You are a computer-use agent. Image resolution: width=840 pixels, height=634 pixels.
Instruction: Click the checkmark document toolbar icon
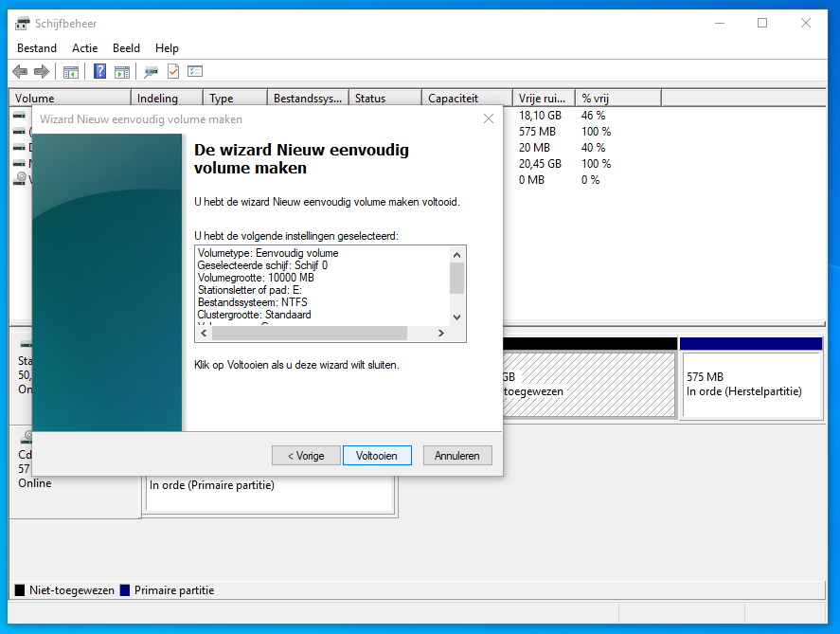pos(173,71)
